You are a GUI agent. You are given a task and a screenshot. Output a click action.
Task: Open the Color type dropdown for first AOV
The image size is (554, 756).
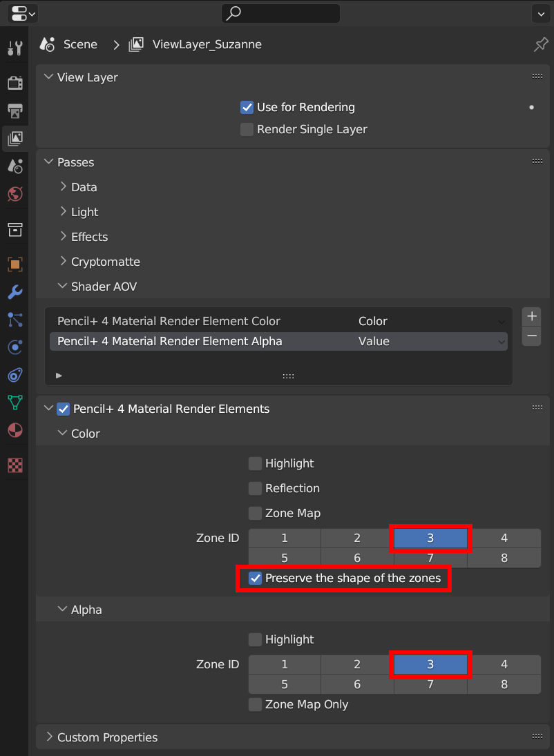click(x=432, y=322)
